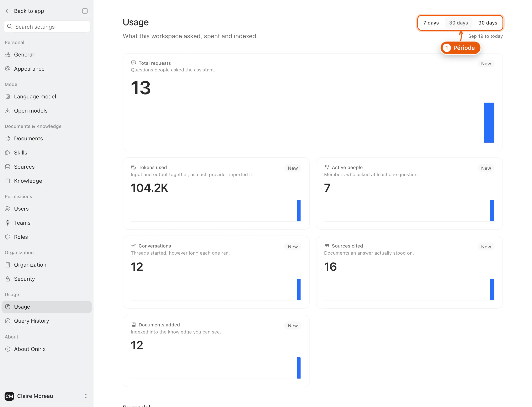Click the Roles shield icon
532x407 pixels.
click(x=8, y=237)
